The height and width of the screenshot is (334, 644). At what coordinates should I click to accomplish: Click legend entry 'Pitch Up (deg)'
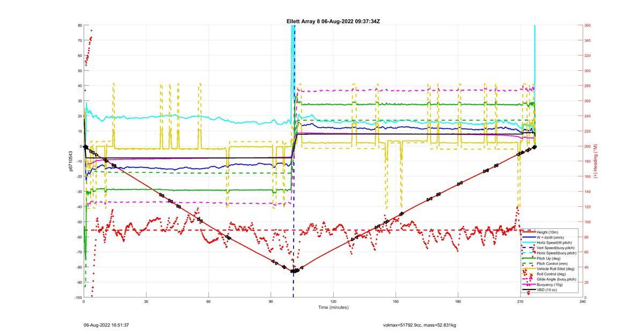[x=548, y=258]
